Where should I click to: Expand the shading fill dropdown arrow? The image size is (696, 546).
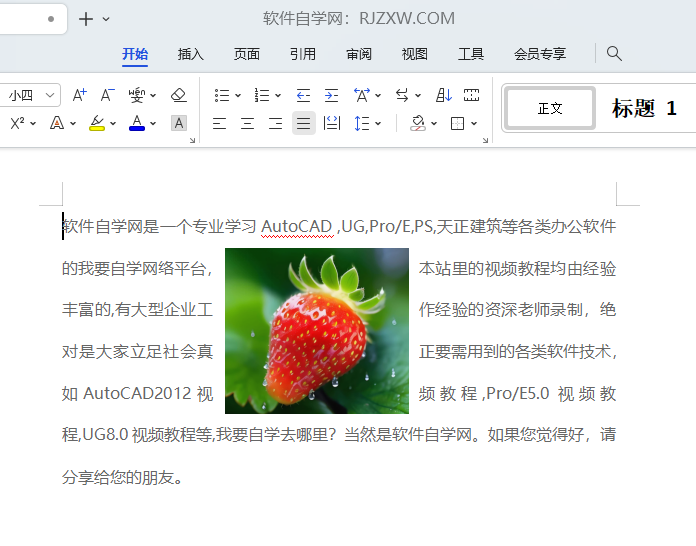point(434,123)
